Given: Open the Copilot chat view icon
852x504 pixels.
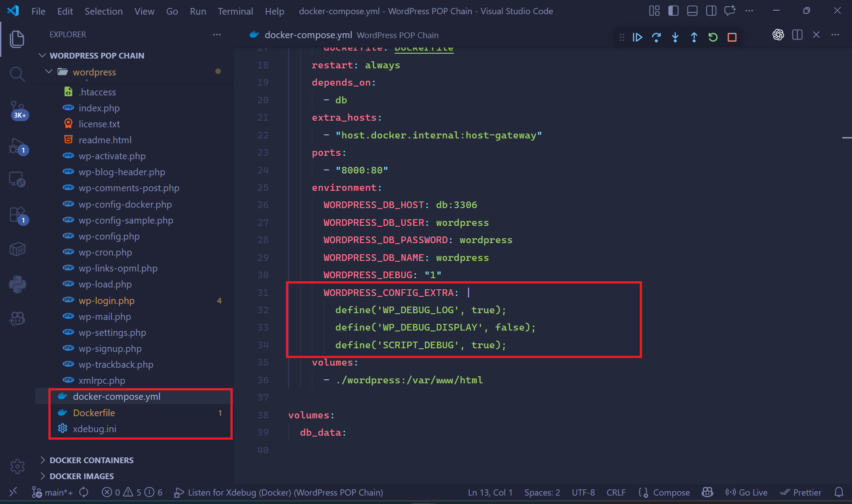Looking at the screenshot, I should click(x=17, y=319).
